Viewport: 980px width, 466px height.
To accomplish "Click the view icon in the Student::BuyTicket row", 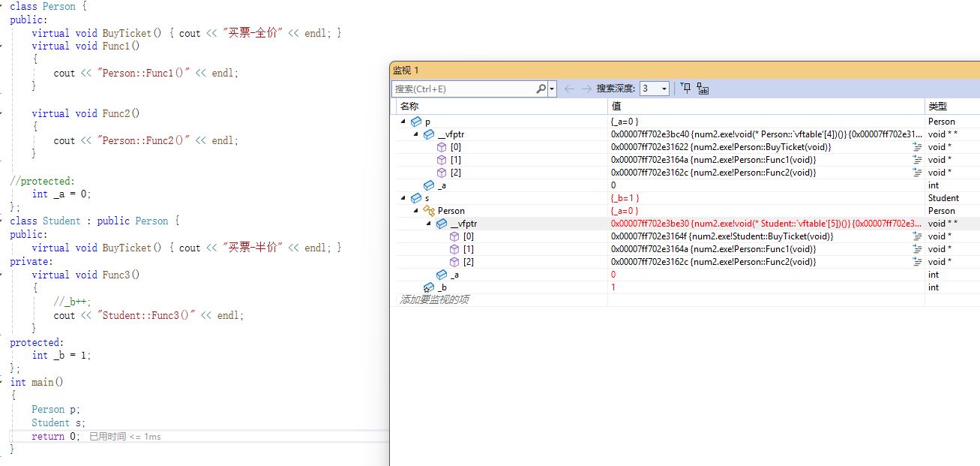I will [917, 236].
